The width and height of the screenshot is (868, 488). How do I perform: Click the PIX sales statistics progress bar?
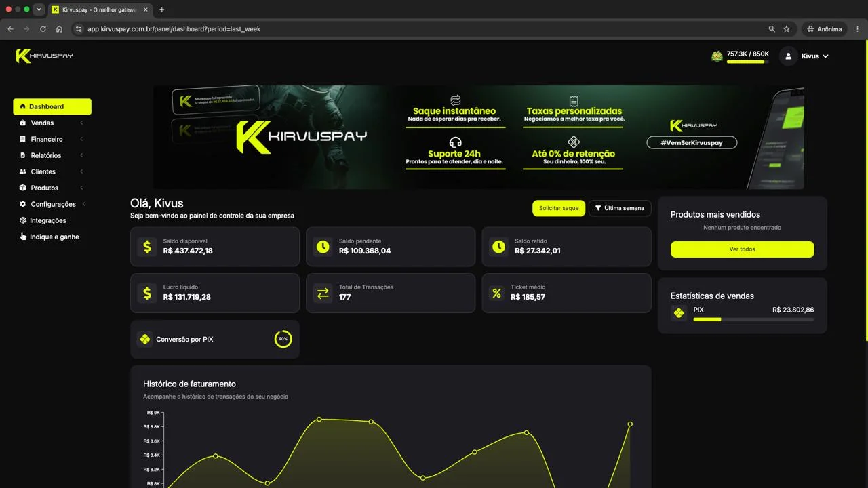click(x=753, y=319)
